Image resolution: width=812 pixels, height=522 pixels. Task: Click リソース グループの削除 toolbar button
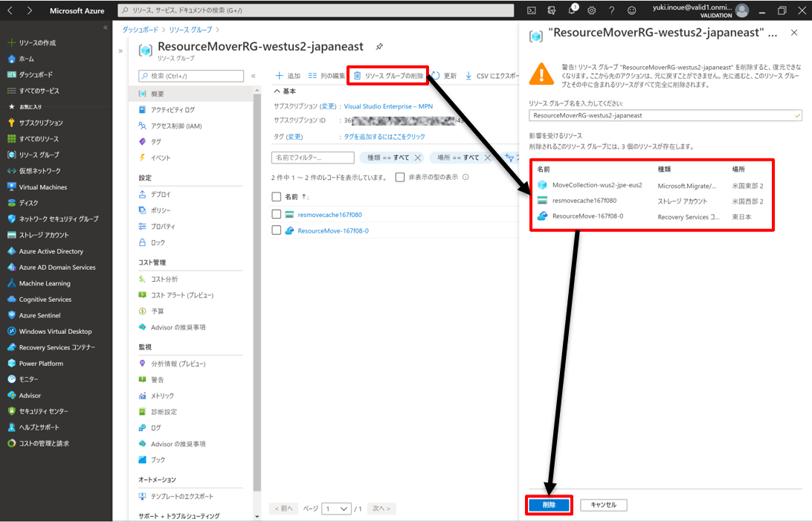click(x=388, y=76)
